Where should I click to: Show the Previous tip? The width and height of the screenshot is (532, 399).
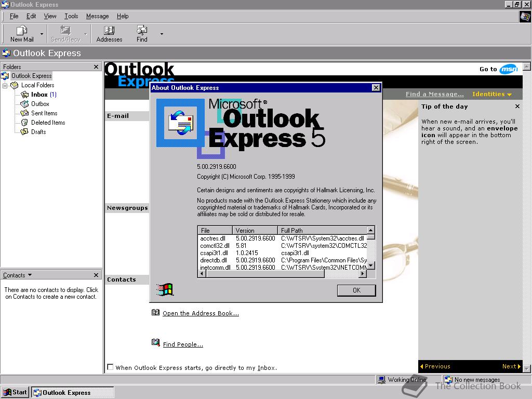[x=435, y=366]
